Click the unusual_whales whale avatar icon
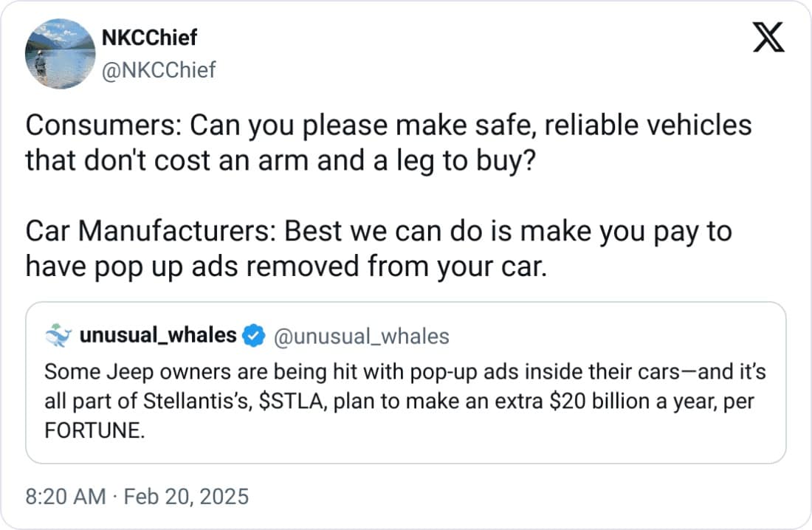 click(58, 337)
